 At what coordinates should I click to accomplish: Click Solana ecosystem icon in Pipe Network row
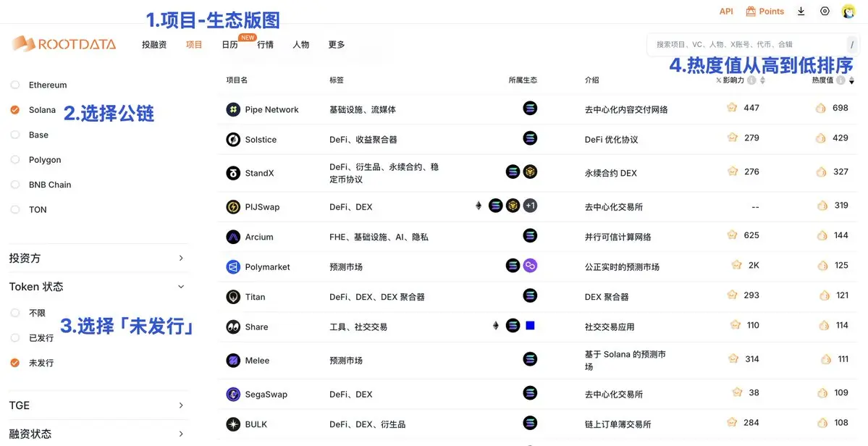click(x=530, y=108)
